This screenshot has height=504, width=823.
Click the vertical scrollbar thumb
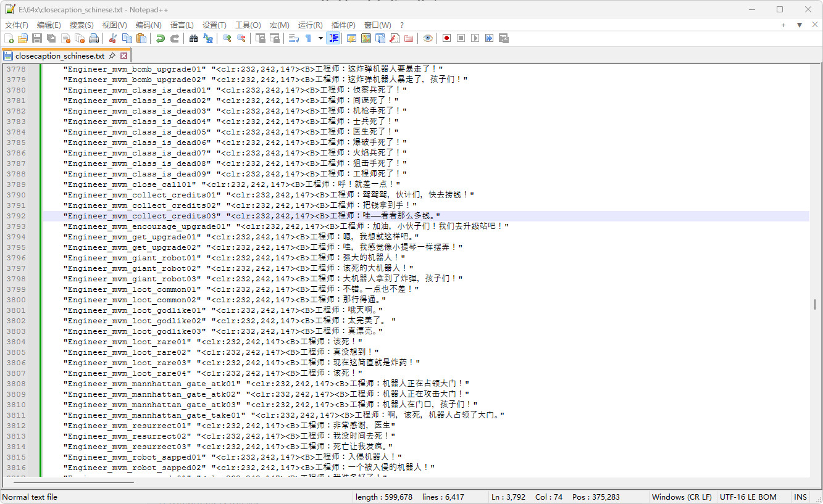click(815, 305)
